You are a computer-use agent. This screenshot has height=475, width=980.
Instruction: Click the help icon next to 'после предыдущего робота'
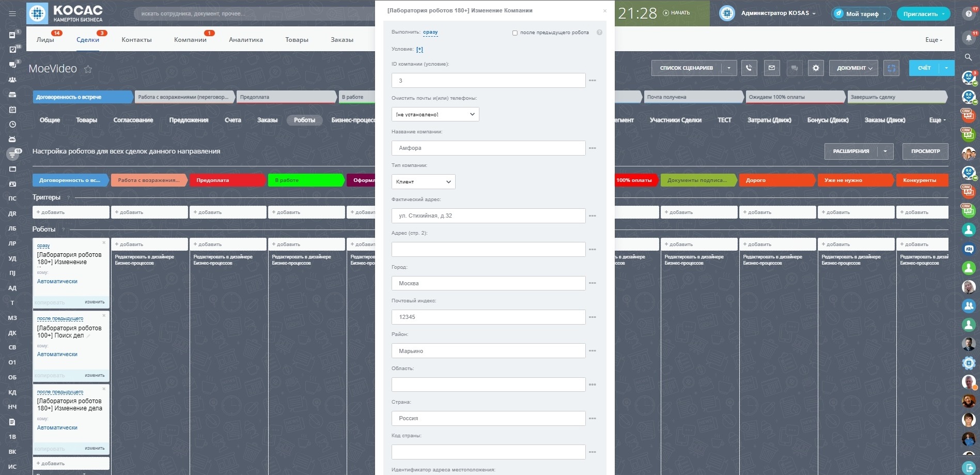tap(599, 33)
